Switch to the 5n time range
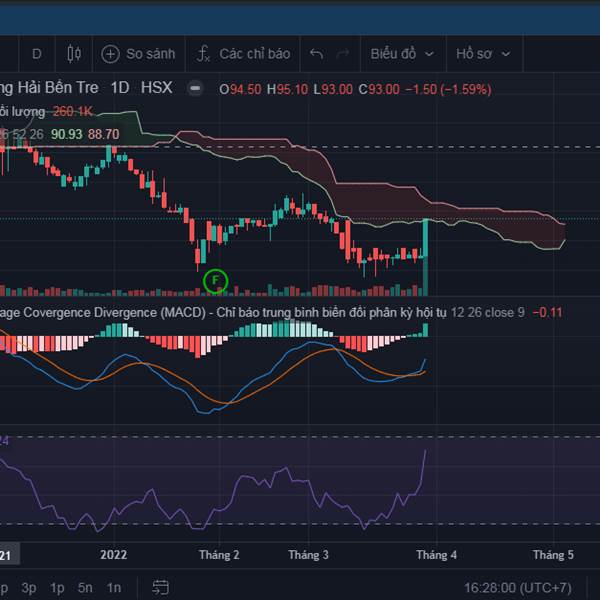This screenshot has width=600, height=600. tap(86, 587)
